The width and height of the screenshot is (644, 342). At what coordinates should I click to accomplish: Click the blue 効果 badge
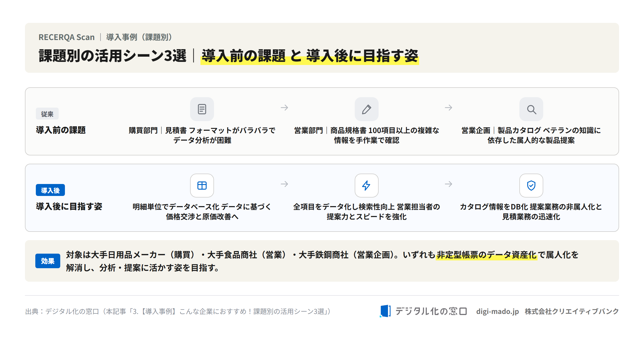[x=48, y=261]
